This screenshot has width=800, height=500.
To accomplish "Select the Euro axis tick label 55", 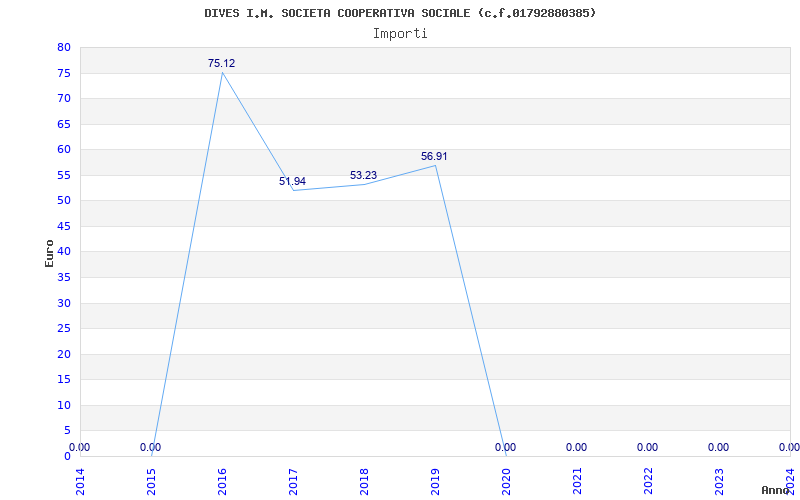I will (64, 175).
